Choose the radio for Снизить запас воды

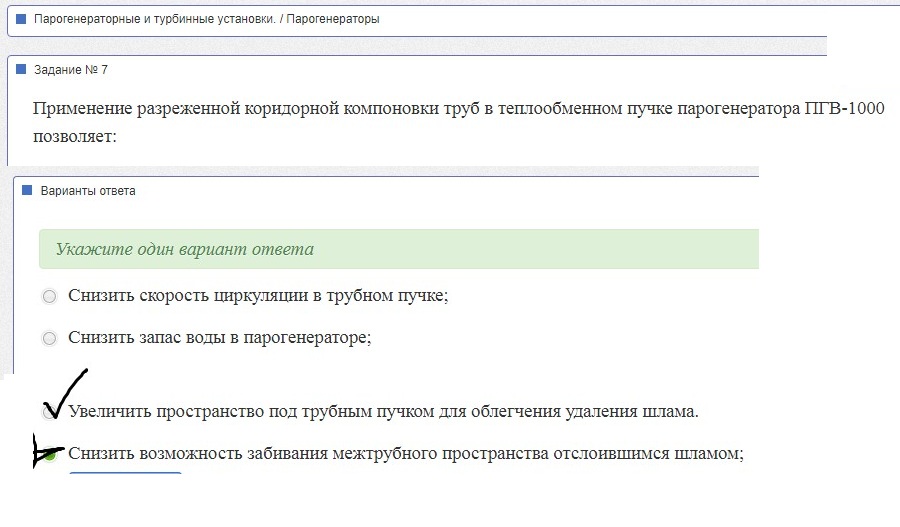(x=49, y=338)
